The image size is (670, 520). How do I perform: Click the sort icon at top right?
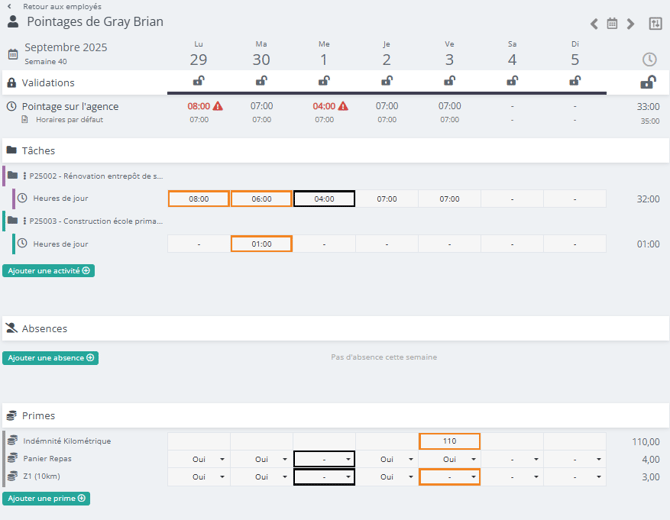pos(655,23)
